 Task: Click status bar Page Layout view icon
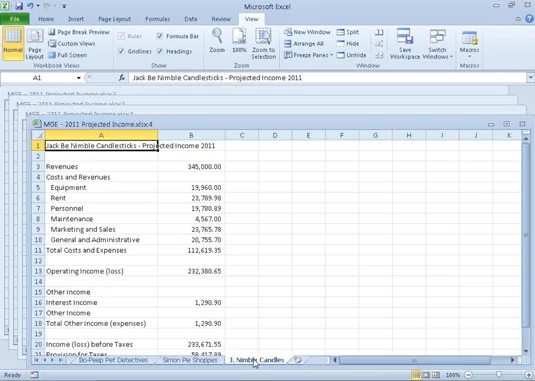(x=426, y=375)
